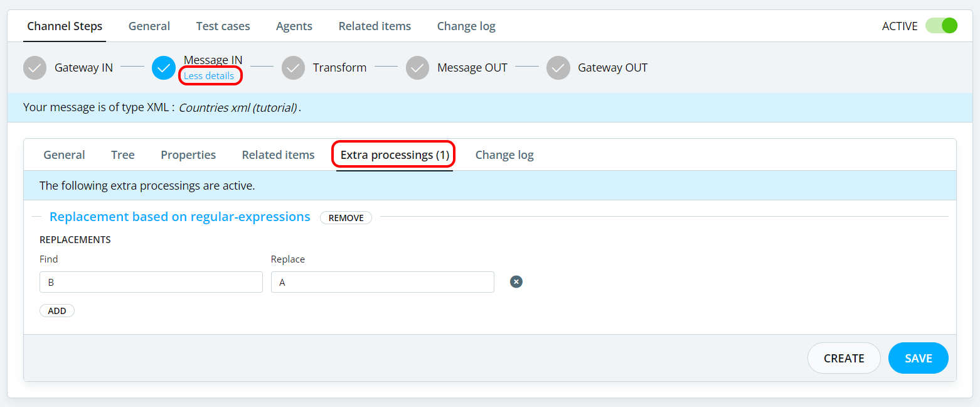
Task: Click the Gateway OUT step checkmark icon
Action: 558,68
